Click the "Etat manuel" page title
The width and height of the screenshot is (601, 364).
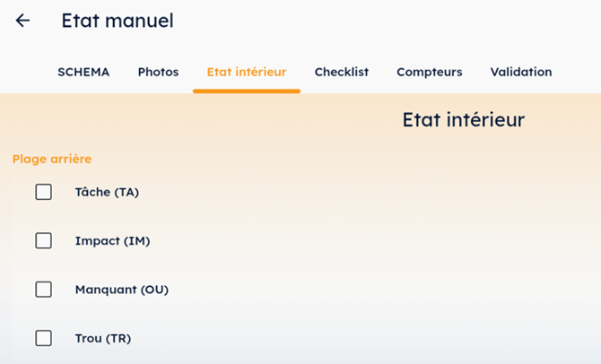[118, 21]
